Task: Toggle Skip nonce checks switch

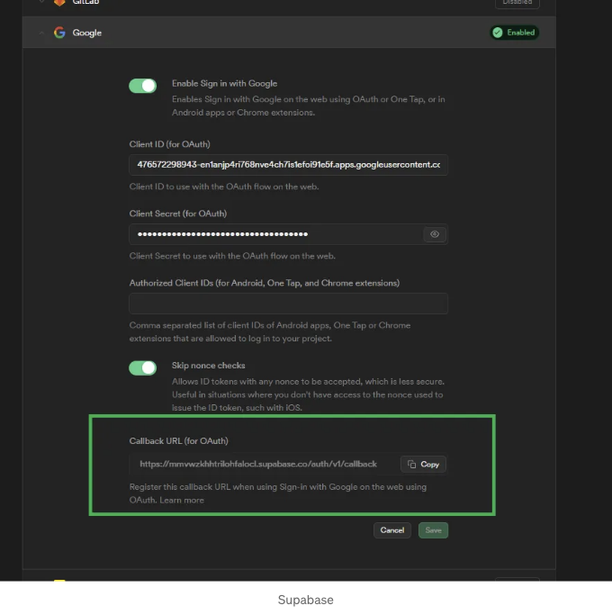Action: click(x=143, y=368)
